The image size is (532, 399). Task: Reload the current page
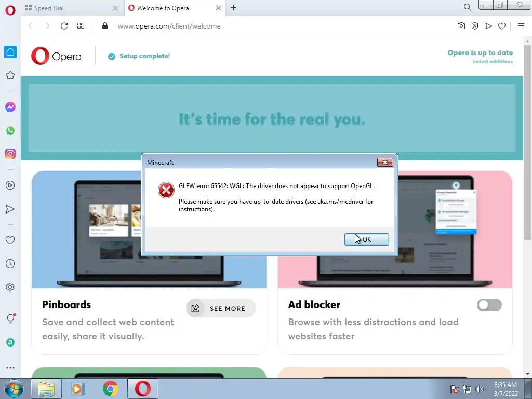[64, 26]
